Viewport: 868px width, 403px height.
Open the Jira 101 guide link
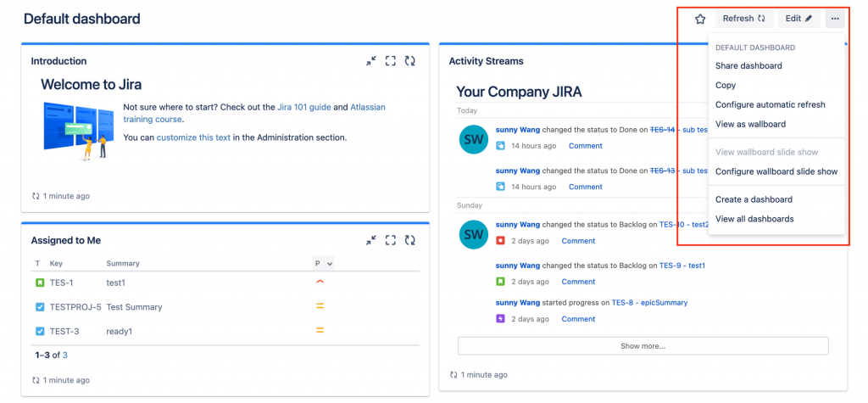[x=304, y=107]
